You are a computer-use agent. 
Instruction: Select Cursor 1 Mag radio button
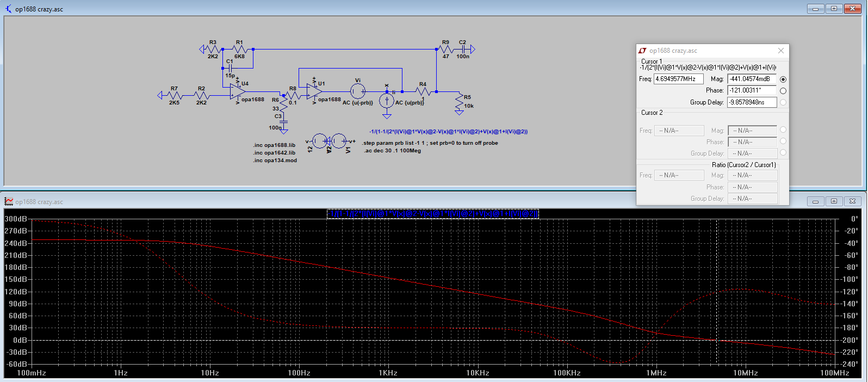point(783,79)
